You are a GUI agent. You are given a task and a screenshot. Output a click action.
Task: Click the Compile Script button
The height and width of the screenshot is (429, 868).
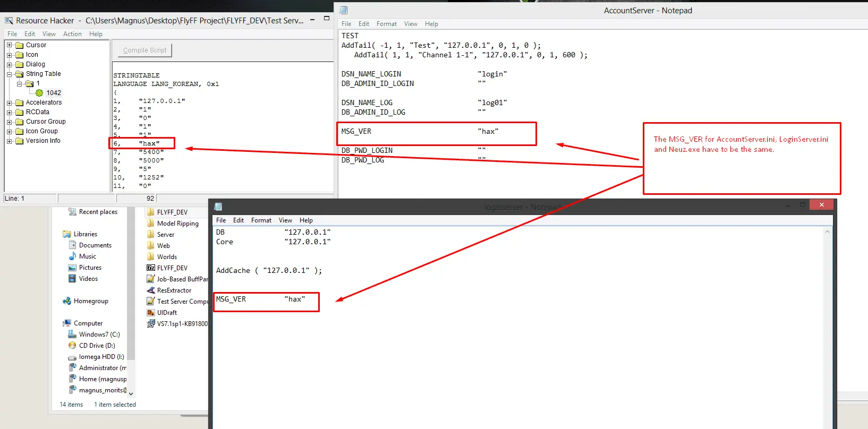click(144, 50)
